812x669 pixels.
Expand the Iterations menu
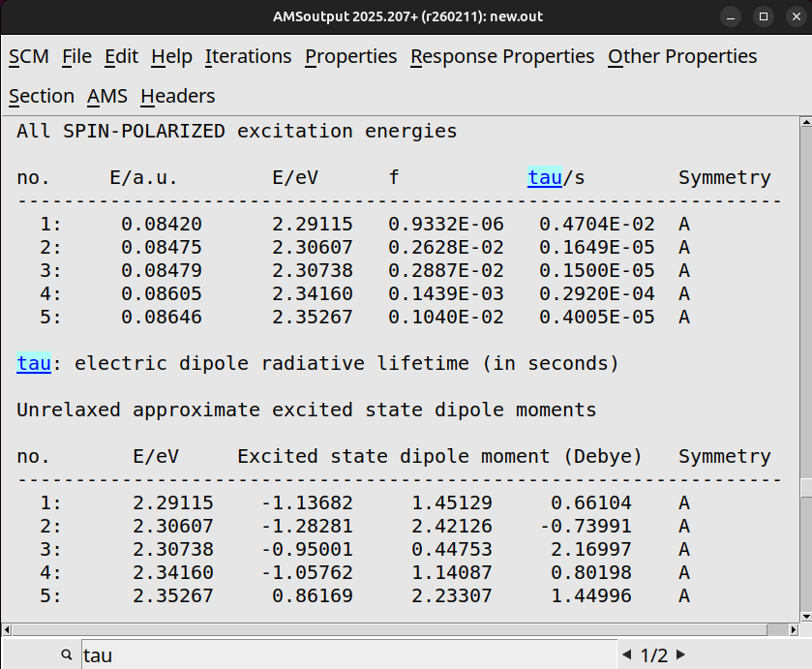(248, 57)
